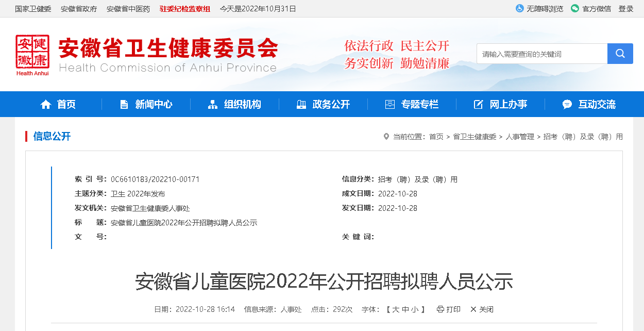Click the 网上办事 edit icon
644x331 pixels.
point(478,105)
